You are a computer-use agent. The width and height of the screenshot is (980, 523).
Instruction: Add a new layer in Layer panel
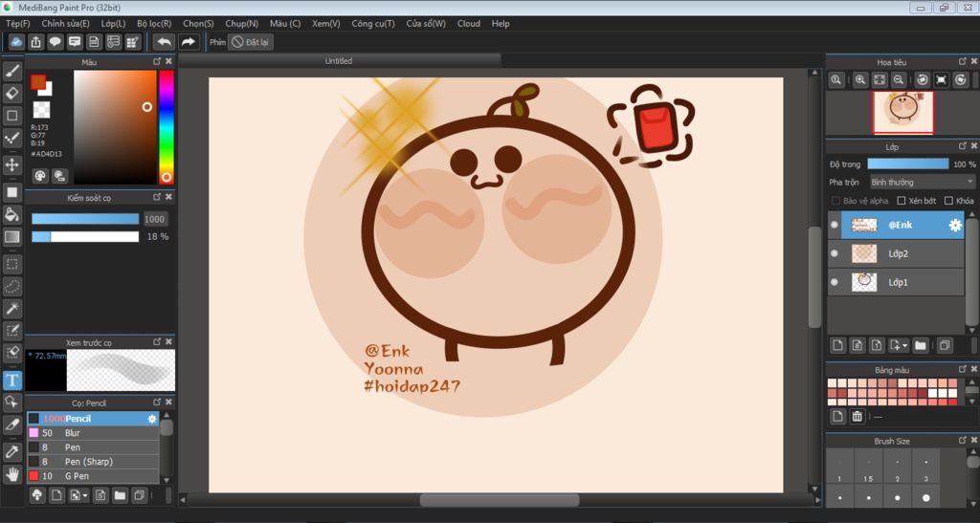pyautogui.click(x=838, y=345)
